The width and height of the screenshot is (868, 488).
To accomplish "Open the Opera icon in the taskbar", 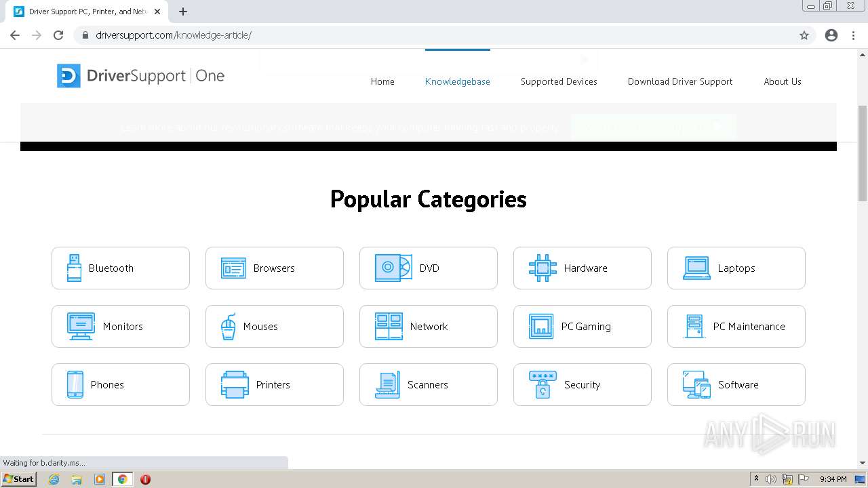I will click(145, 479).
